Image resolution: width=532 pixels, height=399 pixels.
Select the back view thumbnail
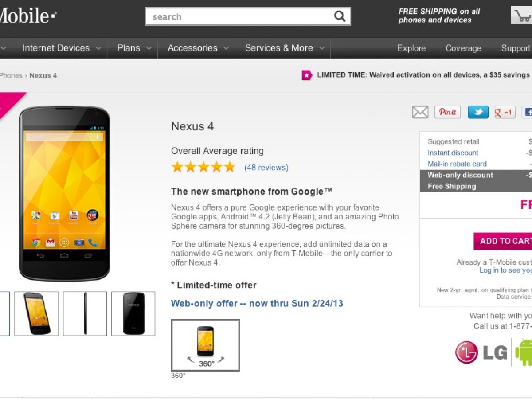[x=133, y=313]
